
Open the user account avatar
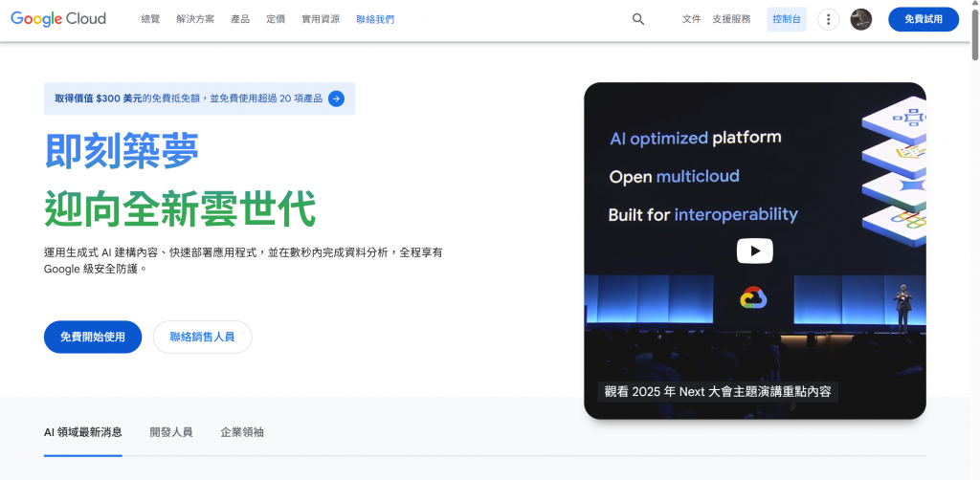pos(860,19)
